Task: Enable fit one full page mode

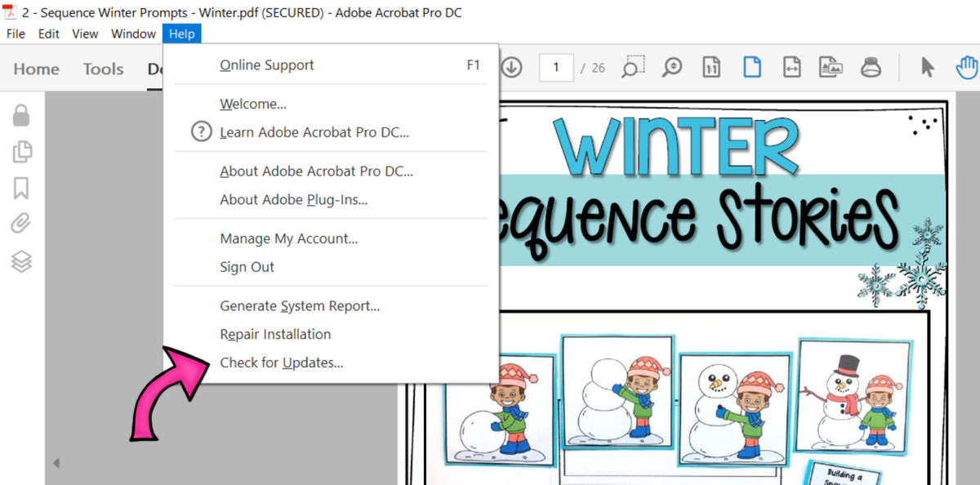Action: 751,68
